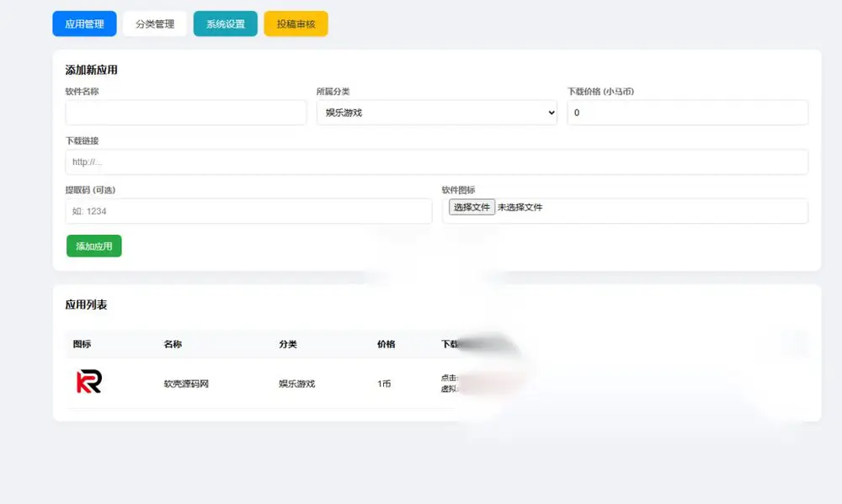842x504 pixels.
Task: Click the 软件名称 input field
Action: point(186,113)
